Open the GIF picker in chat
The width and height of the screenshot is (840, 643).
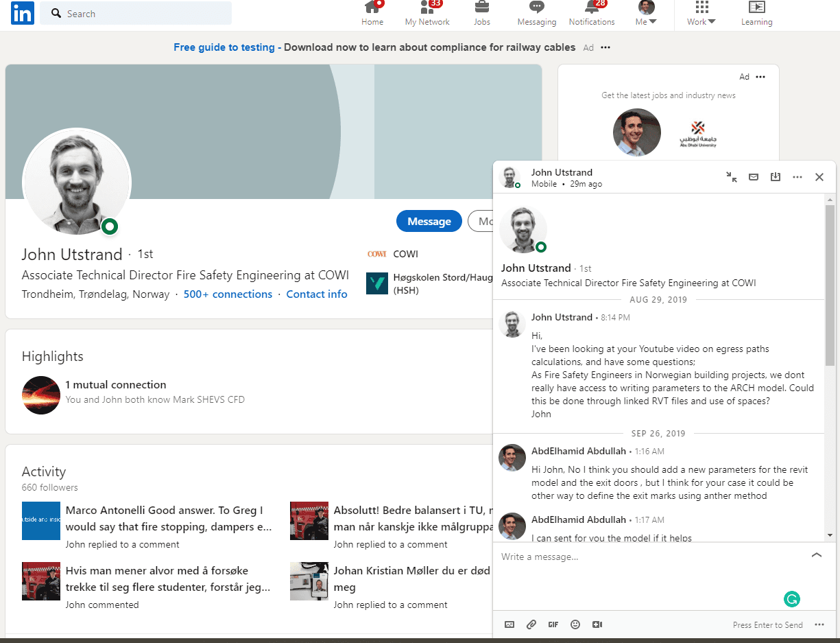[553, 624]
